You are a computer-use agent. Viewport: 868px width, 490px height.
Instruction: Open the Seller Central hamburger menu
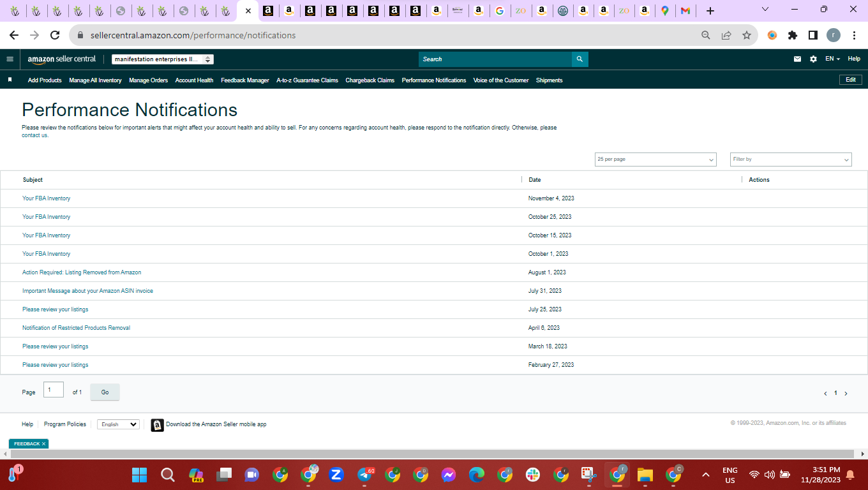10,59
